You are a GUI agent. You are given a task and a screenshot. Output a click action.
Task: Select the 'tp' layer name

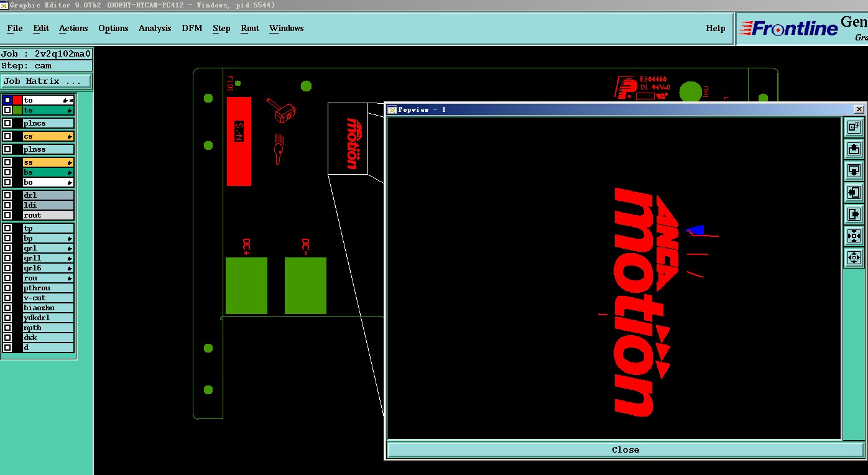(x=48, y=228)
